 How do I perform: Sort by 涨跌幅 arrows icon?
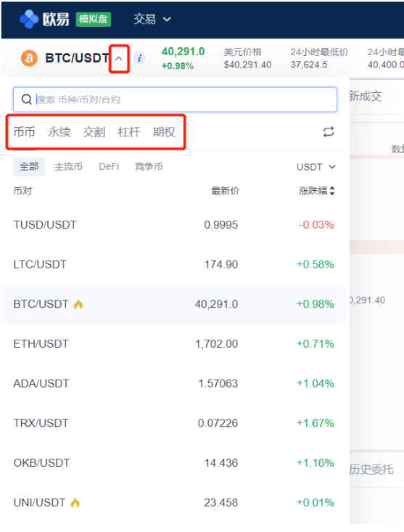coord(332,191)
